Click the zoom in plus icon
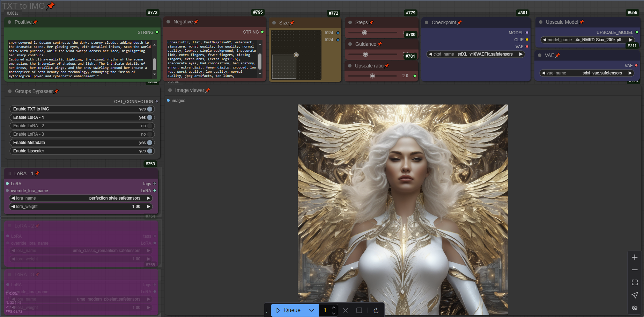 point(635,257)
